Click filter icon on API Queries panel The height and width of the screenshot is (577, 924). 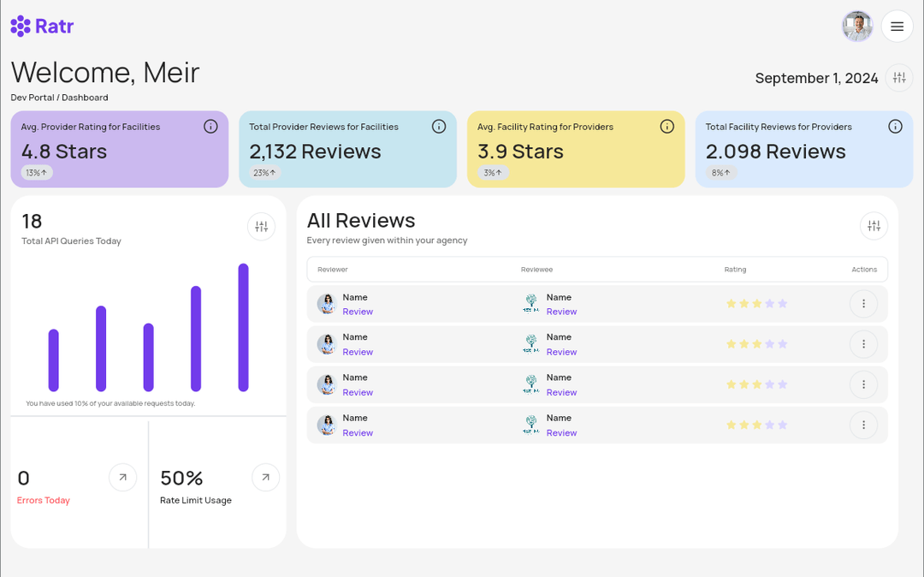[x=261, y=226]
